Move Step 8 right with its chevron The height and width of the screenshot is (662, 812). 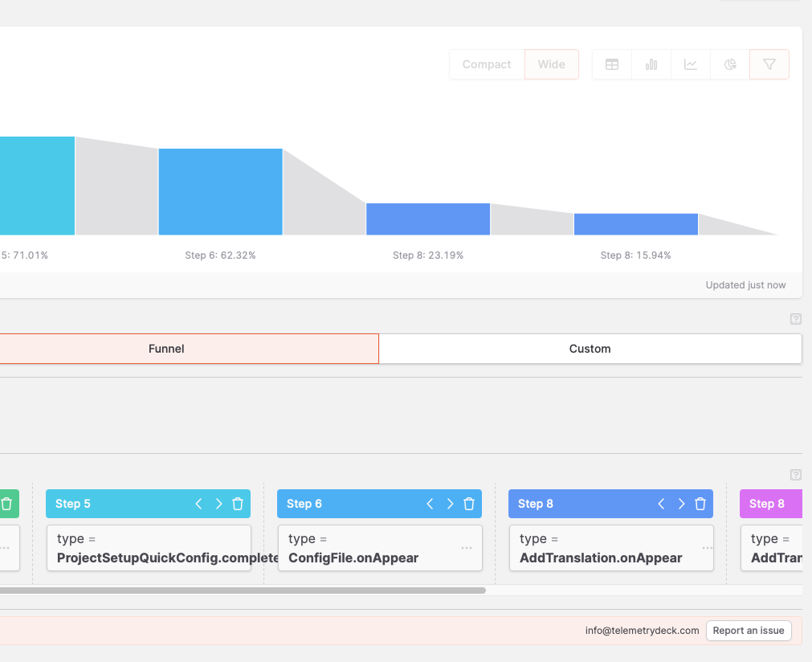[680, 504]
